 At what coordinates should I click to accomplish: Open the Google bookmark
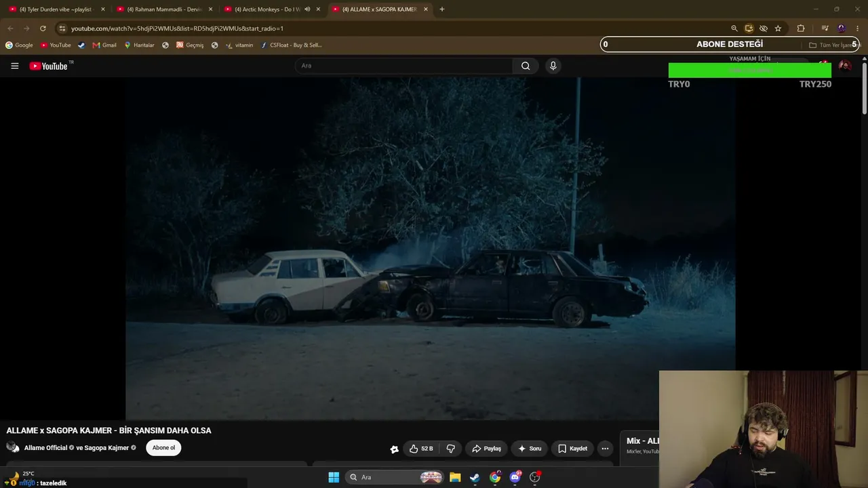[x=19, y=45]
